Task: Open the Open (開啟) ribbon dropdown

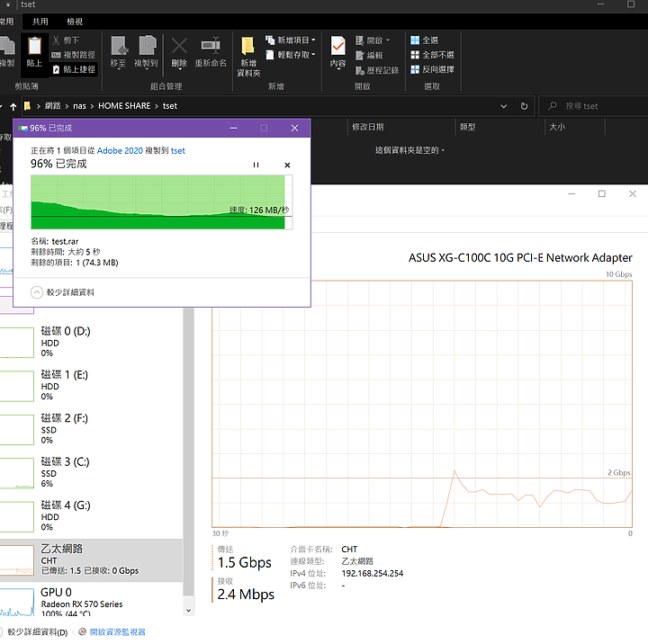Action: tap(372, 40)
